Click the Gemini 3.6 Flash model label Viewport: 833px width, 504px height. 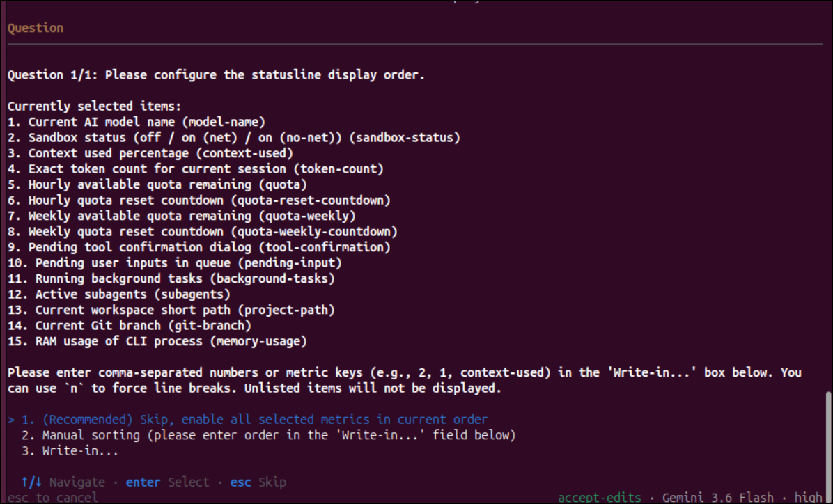click(x=717, y=498)
